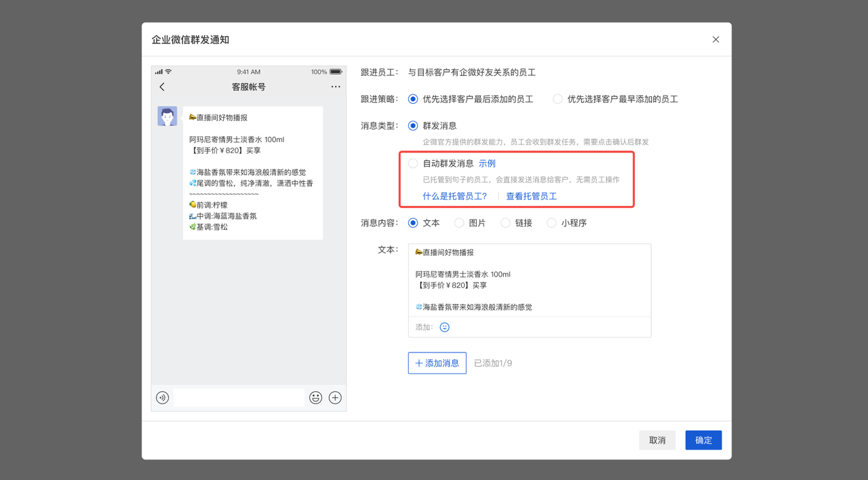Select 优先选择客户最后添加的员工 option

pos(413,99)
